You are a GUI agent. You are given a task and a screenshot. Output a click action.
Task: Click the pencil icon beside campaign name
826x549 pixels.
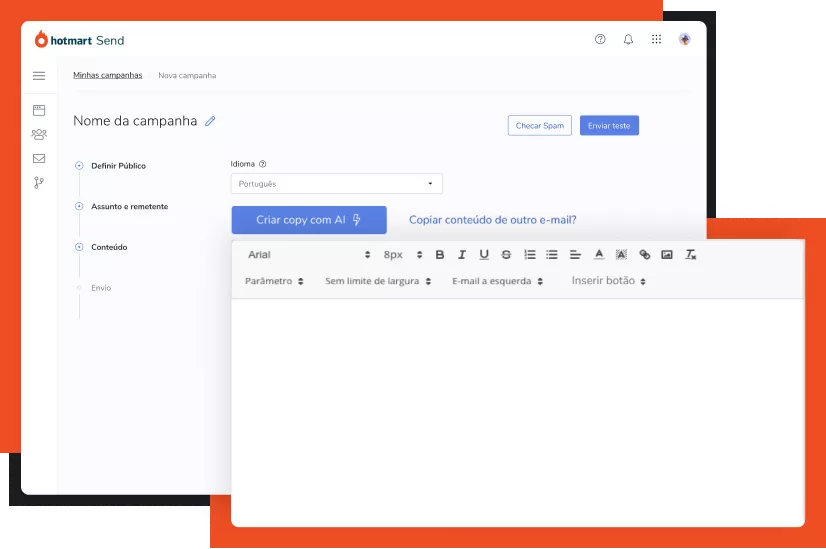click(x=210, y=121)
